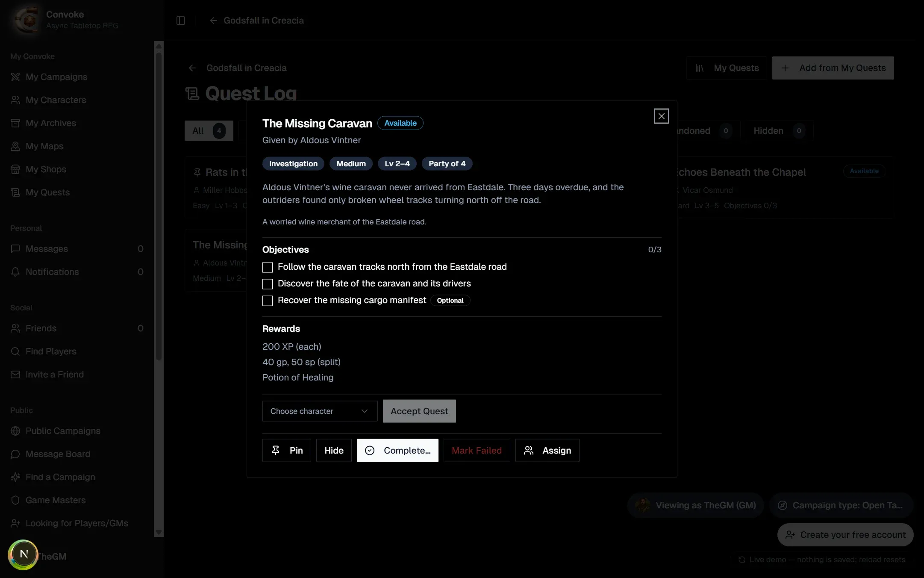Select the Hidden quests tab
This screenshot has width=924, height=578.
pyautogui.click(x=779, y=131)
